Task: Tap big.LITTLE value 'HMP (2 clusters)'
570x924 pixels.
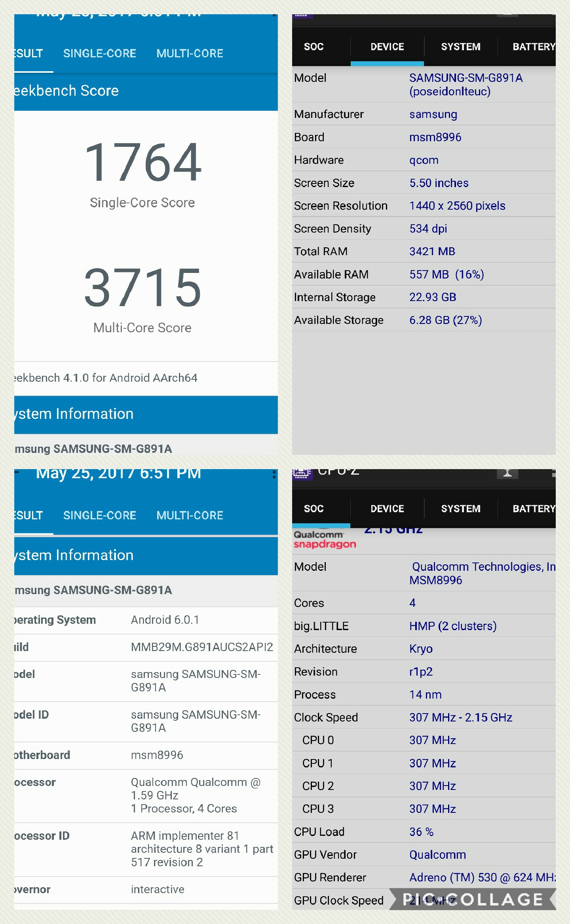Action: [453, 626]
